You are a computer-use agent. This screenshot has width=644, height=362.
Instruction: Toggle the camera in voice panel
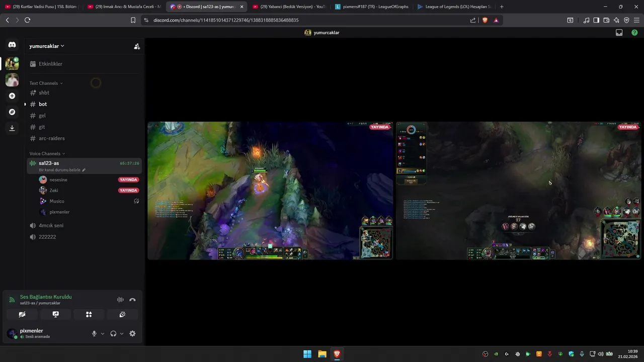(x=22, y=314)
